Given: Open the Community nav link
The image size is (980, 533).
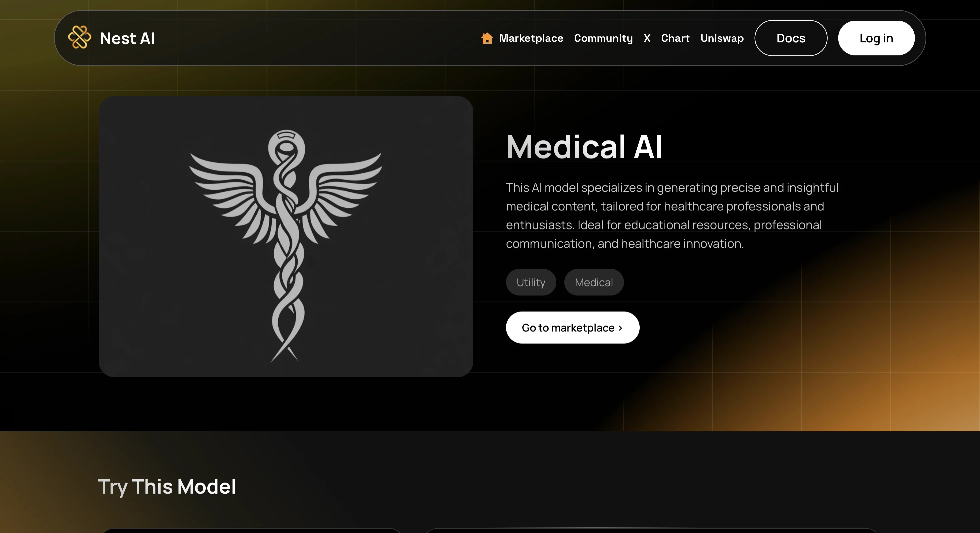Looking at the screenshot, I should (x=603, y=38).
